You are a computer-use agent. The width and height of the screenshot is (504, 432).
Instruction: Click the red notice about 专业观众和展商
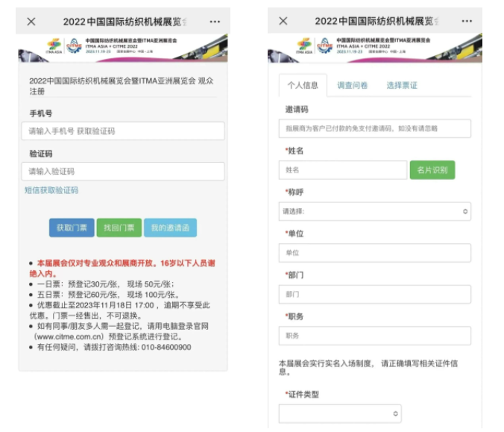pos(122,269)
